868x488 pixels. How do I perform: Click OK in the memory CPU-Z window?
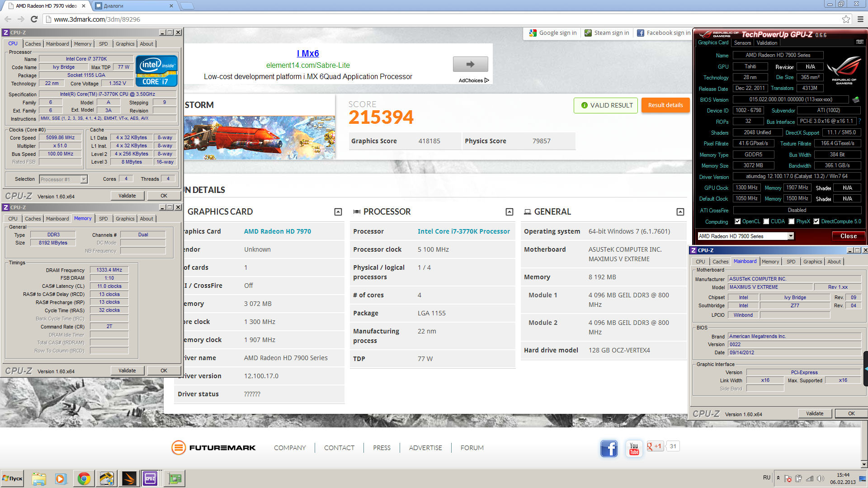click(x=164, y=371)
